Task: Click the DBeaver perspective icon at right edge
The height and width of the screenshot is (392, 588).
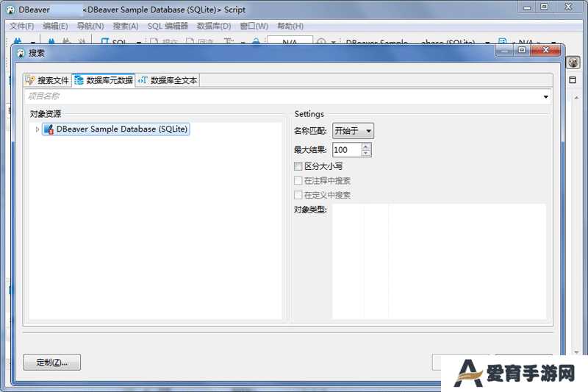Action: [x=573, y=63]
